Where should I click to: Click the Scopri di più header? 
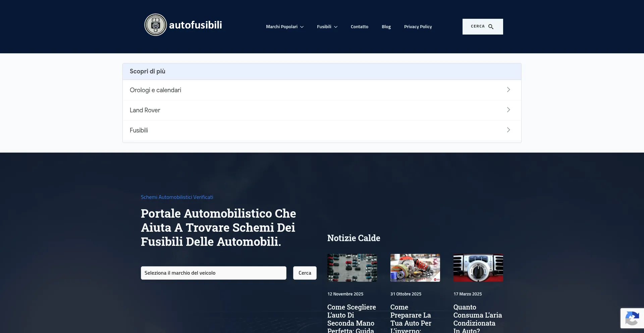point(322,71)
